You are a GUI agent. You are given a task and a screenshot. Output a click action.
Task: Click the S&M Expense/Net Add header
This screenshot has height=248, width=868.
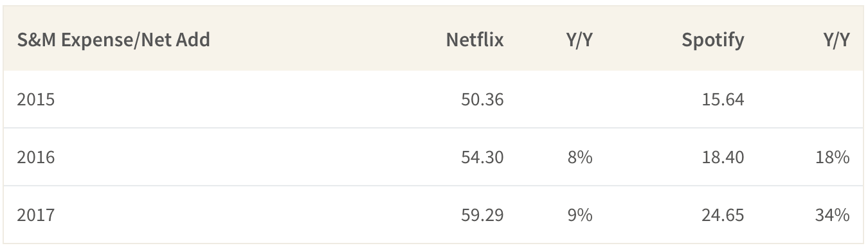point(113,40)
